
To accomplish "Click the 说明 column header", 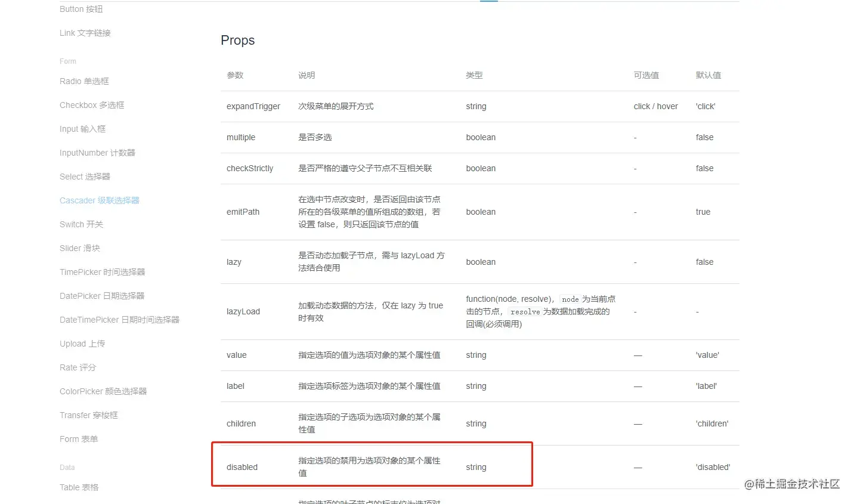I will pyautogui.click(x=307, y=75).
